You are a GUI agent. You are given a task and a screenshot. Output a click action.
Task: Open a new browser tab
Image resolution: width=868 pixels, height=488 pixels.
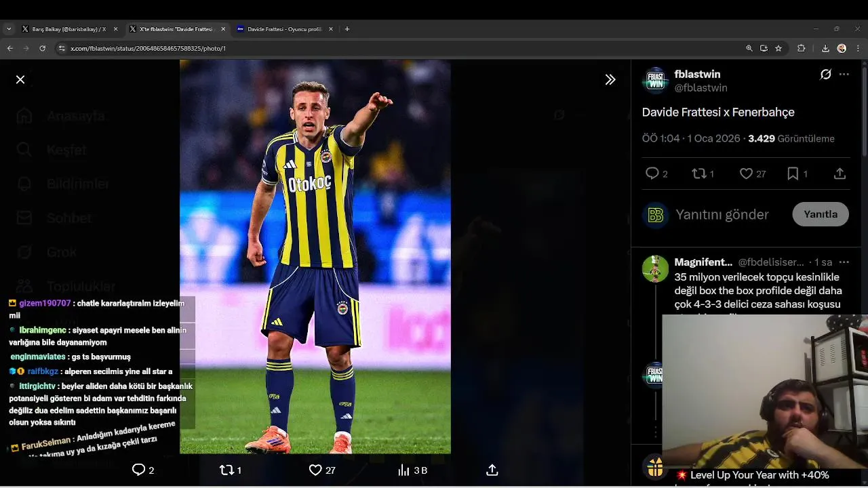[347, 29]
